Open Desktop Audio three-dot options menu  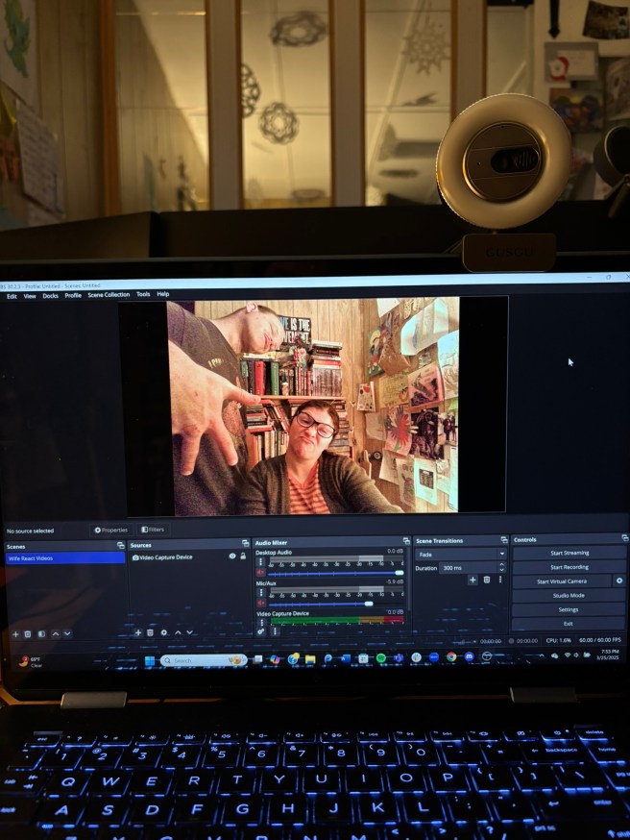click(x=260, y=563)
